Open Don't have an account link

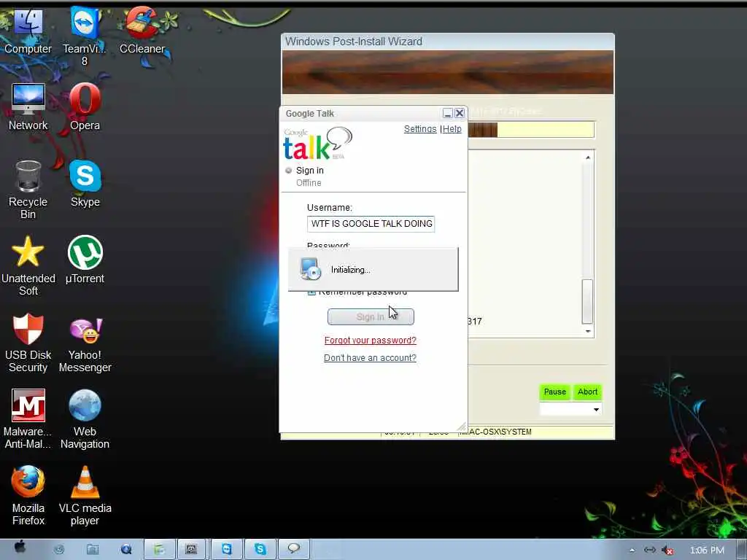[370, 358]
